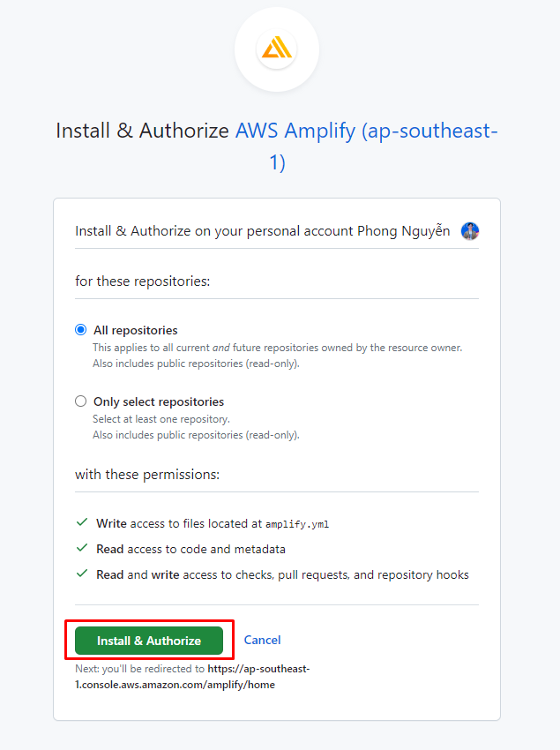Click the 'Read access to code and metadata' text
The width and height of the screenshot is (560, 750).
[190, 549]
